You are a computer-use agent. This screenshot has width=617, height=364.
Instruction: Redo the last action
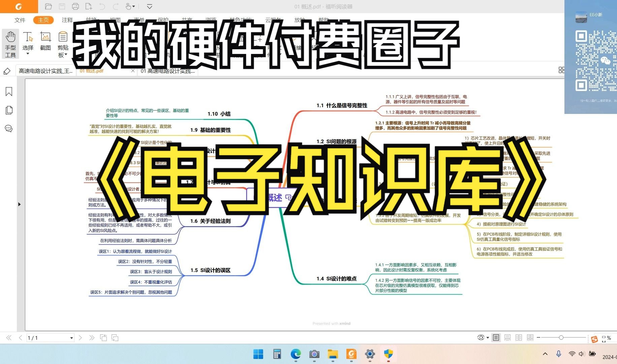(x=116, y=6)
